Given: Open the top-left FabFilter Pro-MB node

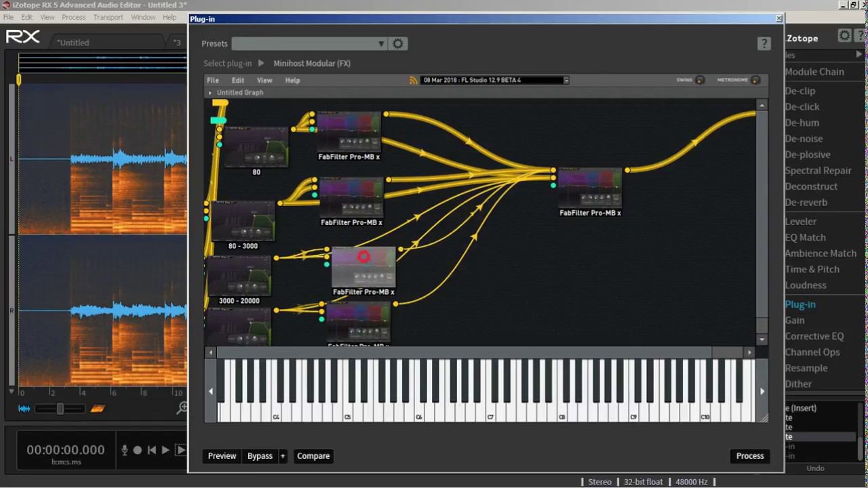Looking at the screenshot, I should (349, 131).
